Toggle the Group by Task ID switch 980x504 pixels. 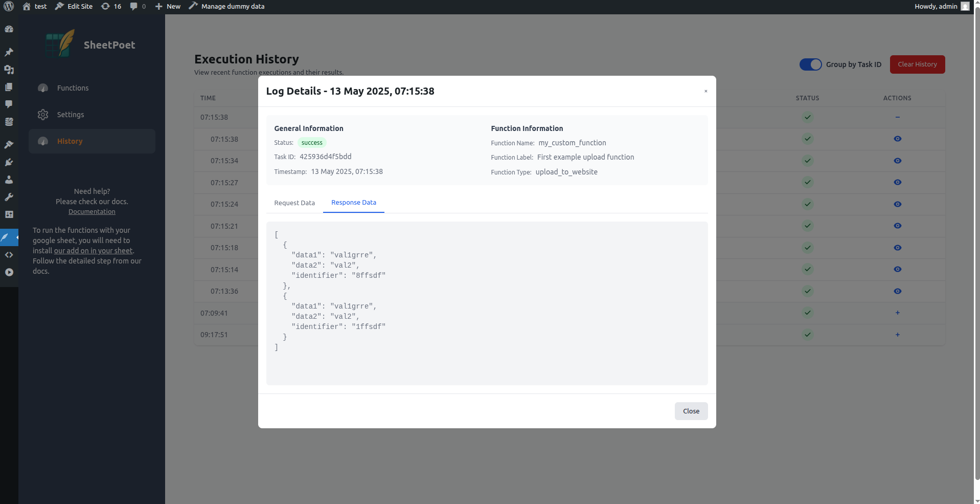[x=810, y=64]
